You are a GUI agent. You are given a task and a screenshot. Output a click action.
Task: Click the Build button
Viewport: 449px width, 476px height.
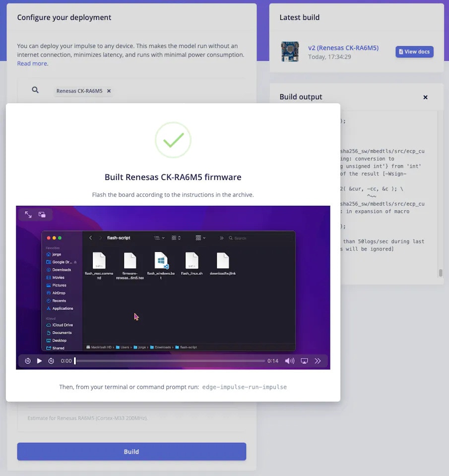(131, 451)
